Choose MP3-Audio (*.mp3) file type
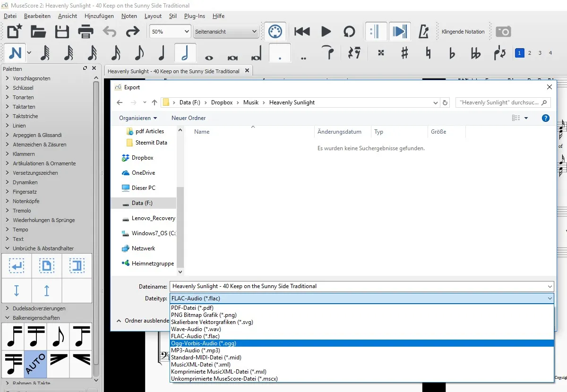This screenshot has width=567, height=392. 362,350
